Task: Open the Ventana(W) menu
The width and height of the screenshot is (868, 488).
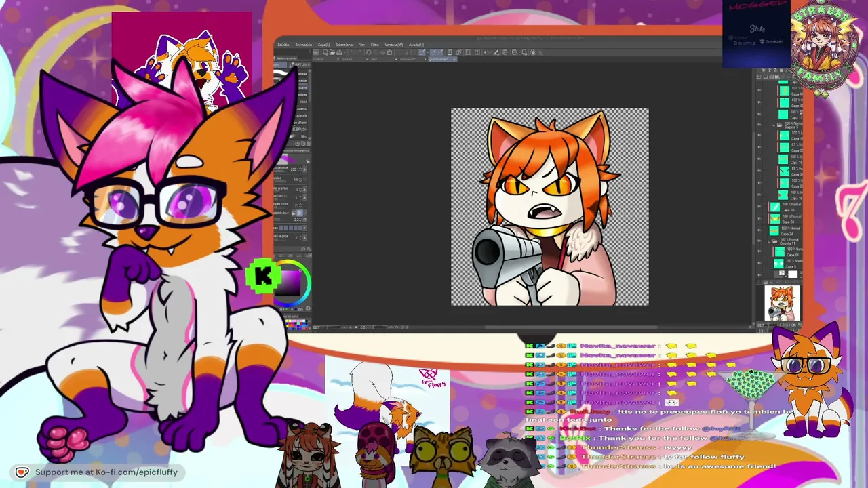Action: 394,45
